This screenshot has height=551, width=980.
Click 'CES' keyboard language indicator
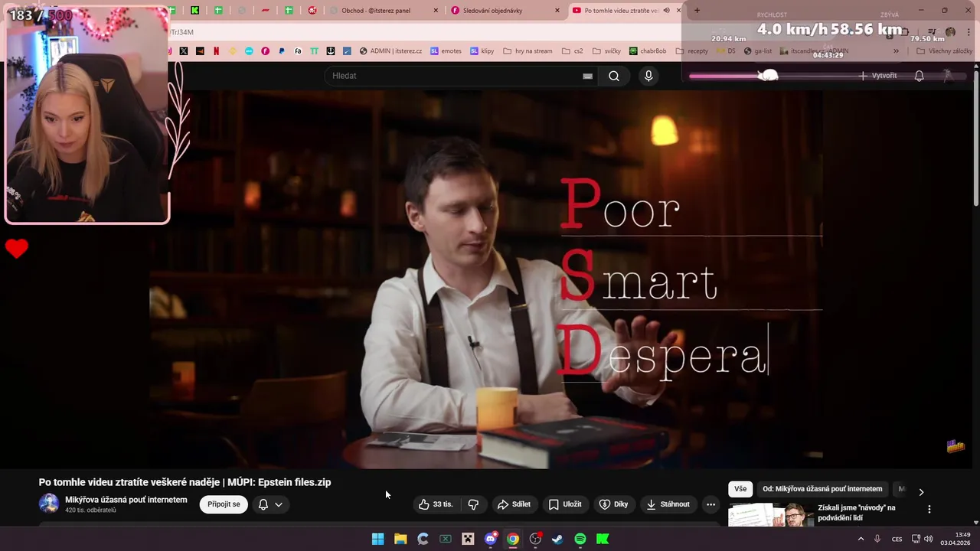(x=897, y=539)
